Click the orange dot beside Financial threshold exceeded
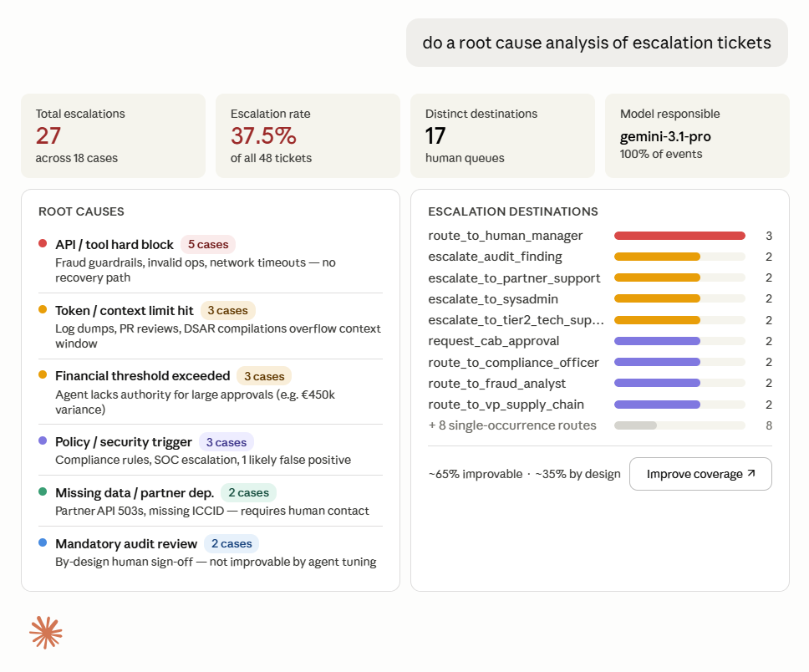Screen dimensions: 809x672 coord(43,374)
